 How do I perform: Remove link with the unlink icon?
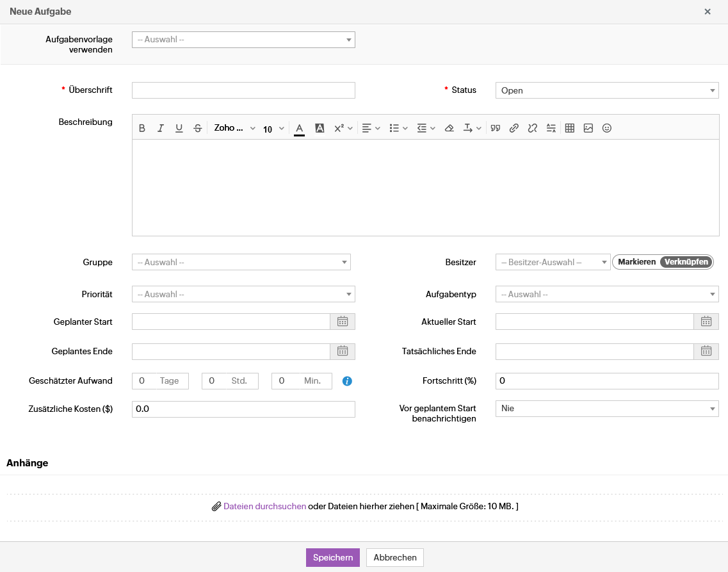[533, 128]
